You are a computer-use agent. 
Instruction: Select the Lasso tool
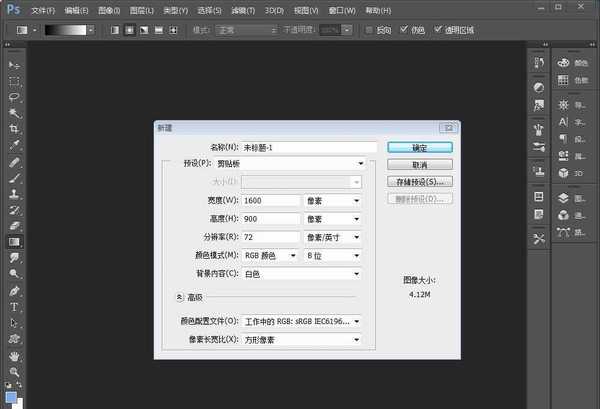[x=14, y=97]
